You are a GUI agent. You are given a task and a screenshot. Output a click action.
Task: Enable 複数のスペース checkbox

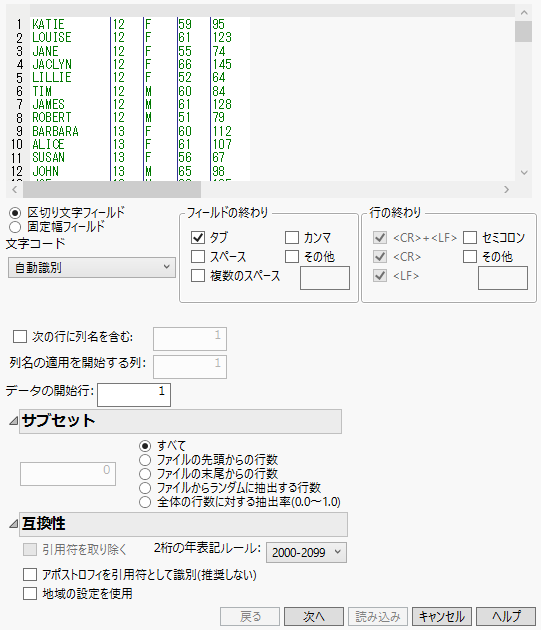tap(198, 276)
